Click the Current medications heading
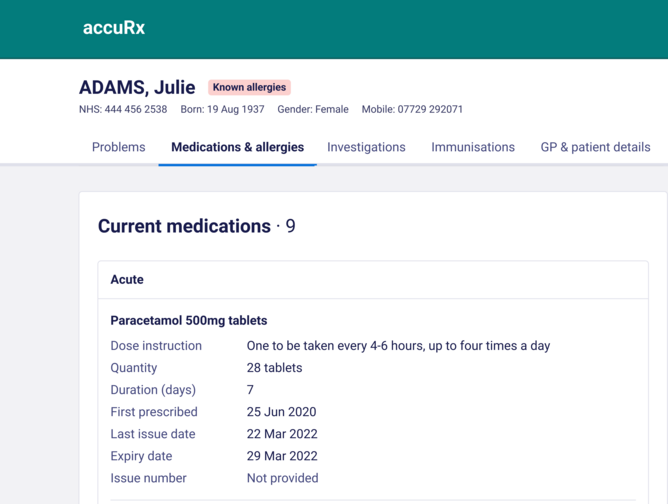668x504 pixels. coord(184,226)
